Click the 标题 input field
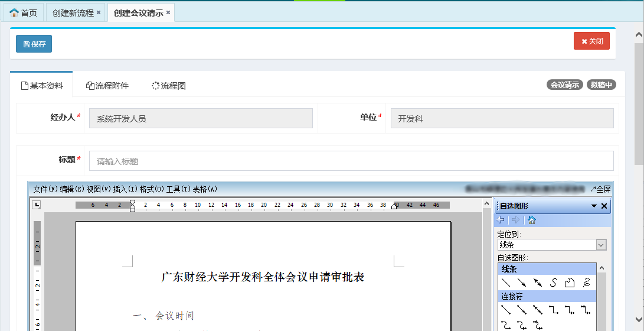 (x=351, y=161)
